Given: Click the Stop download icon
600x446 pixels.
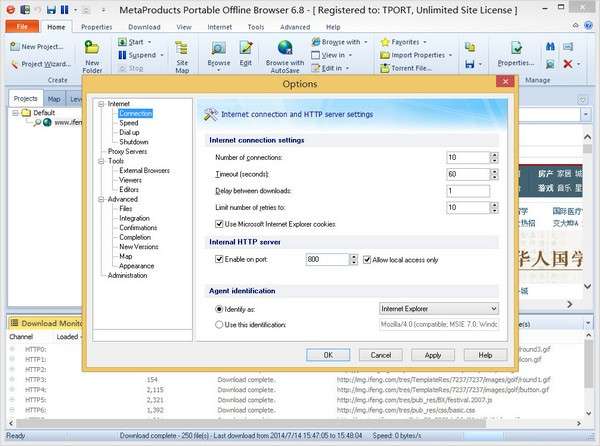Looking at the screenshot, I should 122,68.
